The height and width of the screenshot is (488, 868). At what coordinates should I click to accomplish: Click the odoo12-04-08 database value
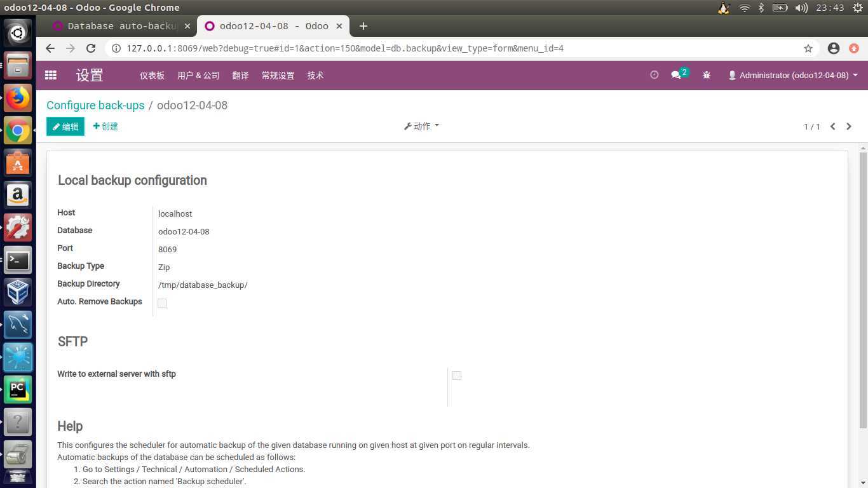[x=184, y=232]
